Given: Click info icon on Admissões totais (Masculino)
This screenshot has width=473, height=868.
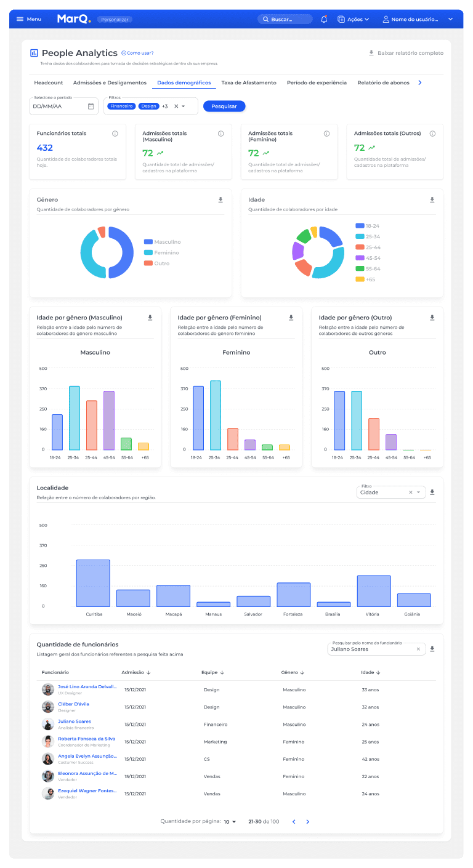Looking at the screenshot, I should 220,134.
